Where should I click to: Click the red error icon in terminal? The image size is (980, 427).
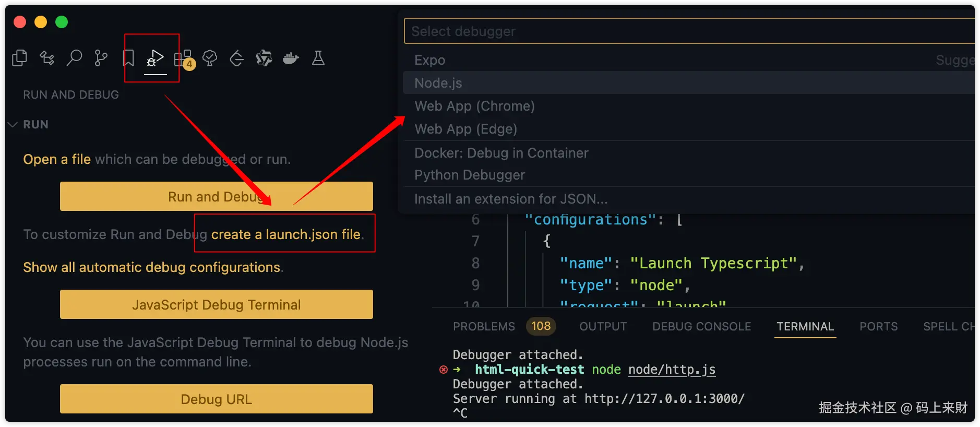click(x=444, y=370)
